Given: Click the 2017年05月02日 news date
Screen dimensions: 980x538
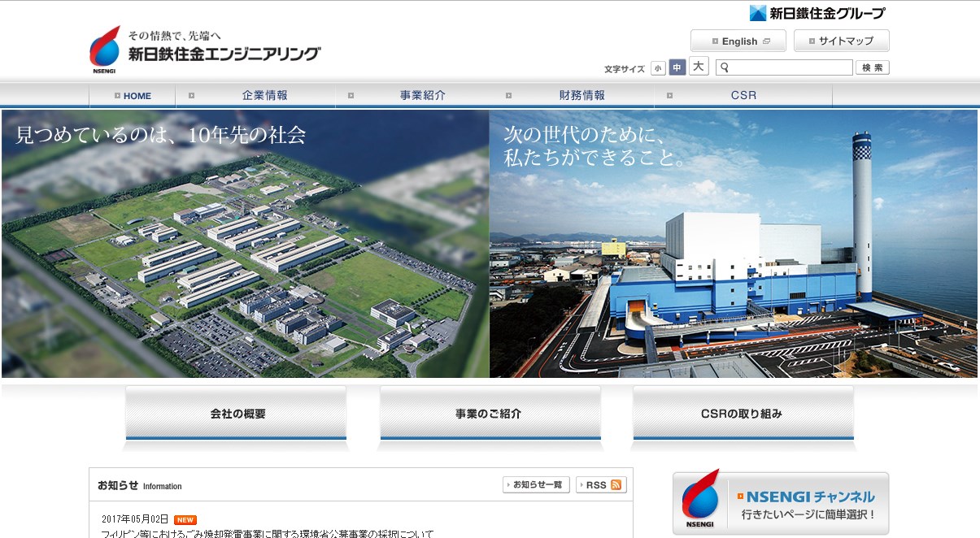Looking at the screenshot, I should (135, 519).
